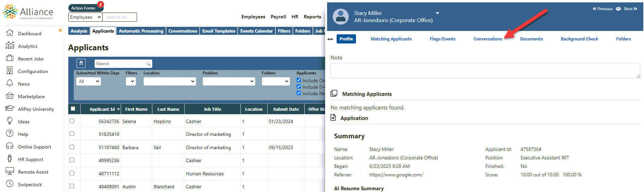Click the Ideas lightbulb icon

click(10, 121)
